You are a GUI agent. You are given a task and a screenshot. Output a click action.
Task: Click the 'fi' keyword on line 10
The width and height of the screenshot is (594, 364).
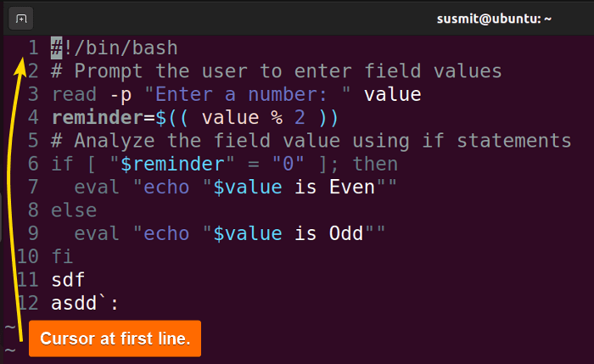[x=62, y=256]
